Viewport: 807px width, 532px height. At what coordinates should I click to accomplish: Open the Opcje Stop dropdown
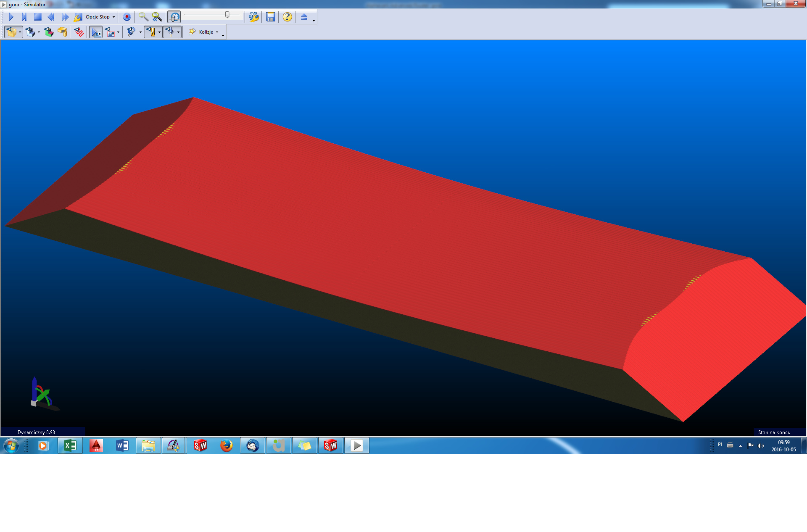[100, 17]
